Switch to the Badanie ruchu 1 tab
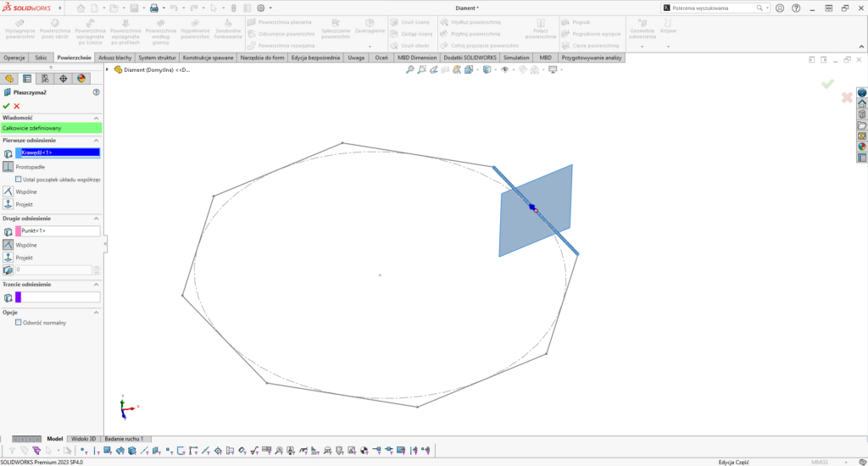868x466 pixels. [x=123, y=439]
